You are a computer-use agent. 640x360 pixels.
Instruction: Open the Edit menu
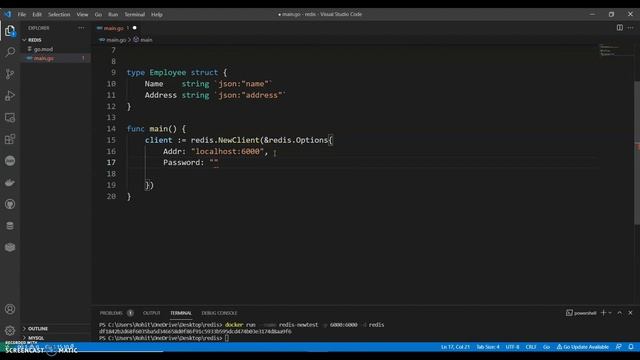[37, 14]
